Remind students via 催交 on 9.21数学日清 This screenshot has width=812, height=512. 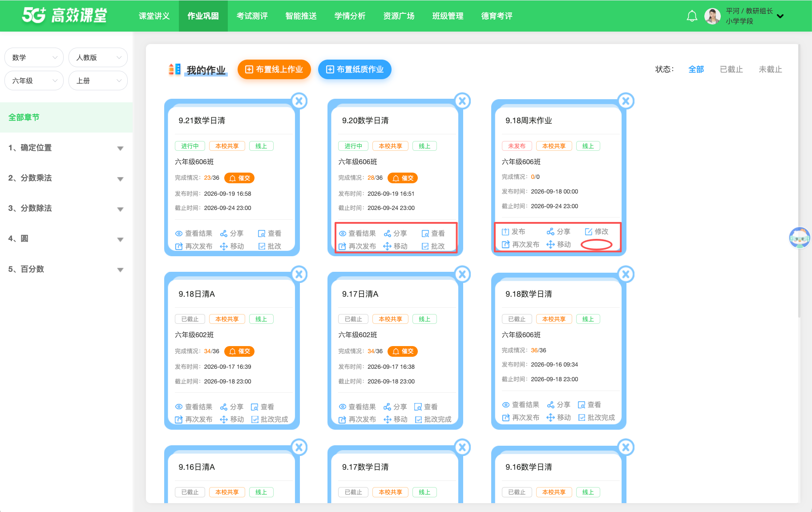click(239, 178)
